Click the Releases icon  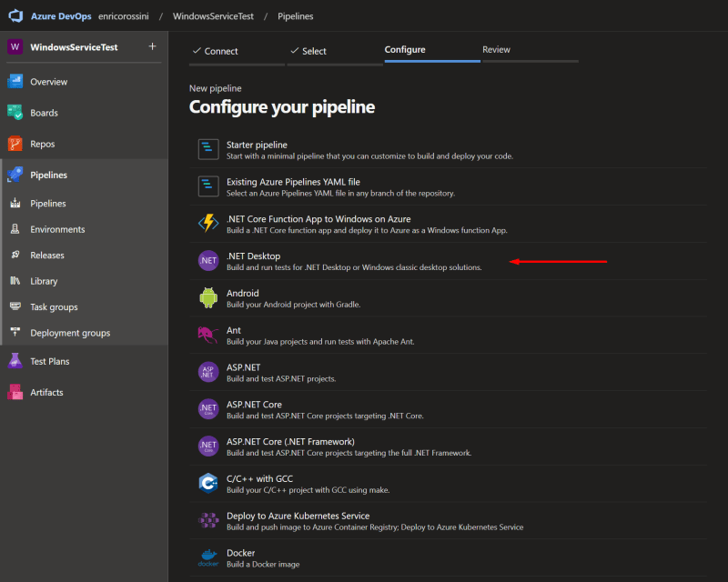15,255
